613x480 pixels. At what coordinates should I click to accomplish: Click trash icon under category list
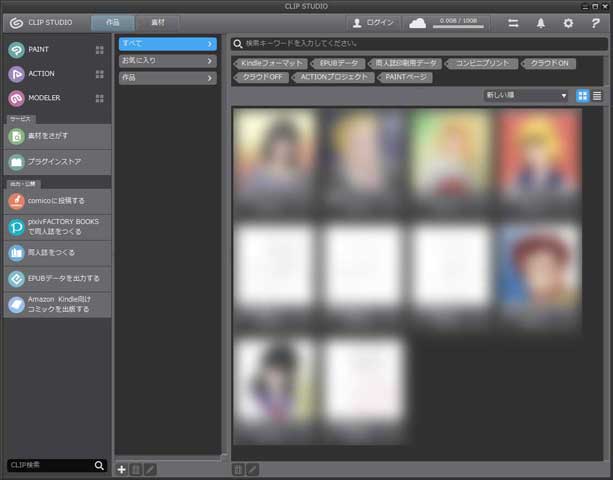click(x=136, y=469)
